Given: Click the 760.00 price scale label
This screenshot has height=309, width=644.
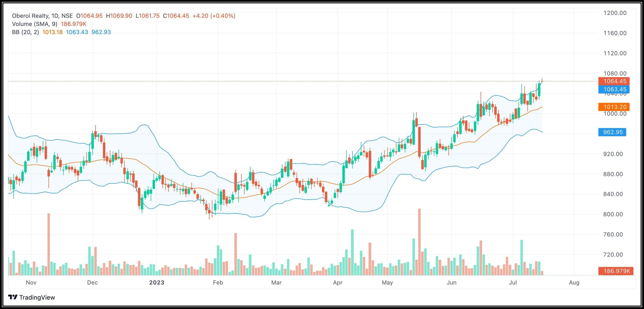Looking at the screenshot, I should tap(613, 234).
